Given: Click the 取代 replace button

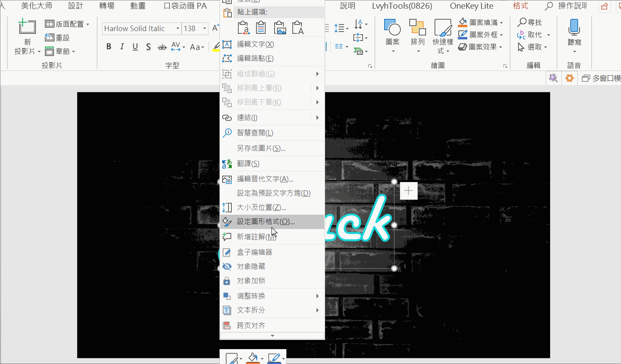Looking at the screenshot, I should point(530,35).
